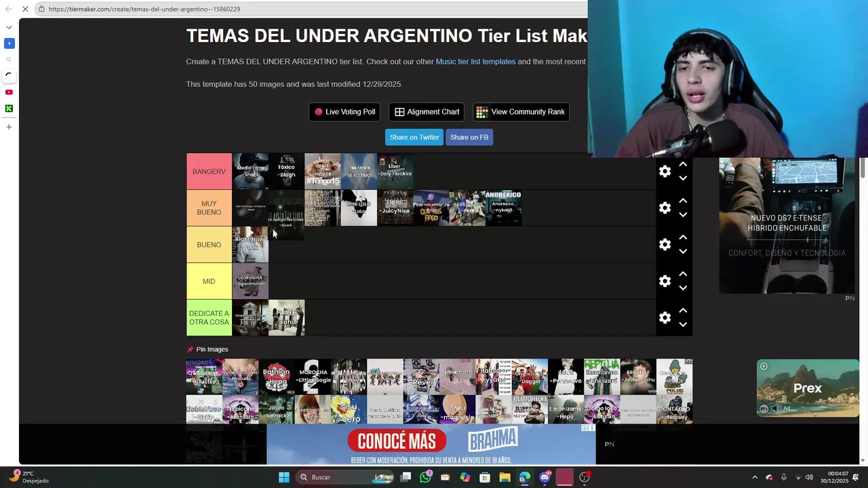Share the tier list on Twitter

[x=414, y=137]
